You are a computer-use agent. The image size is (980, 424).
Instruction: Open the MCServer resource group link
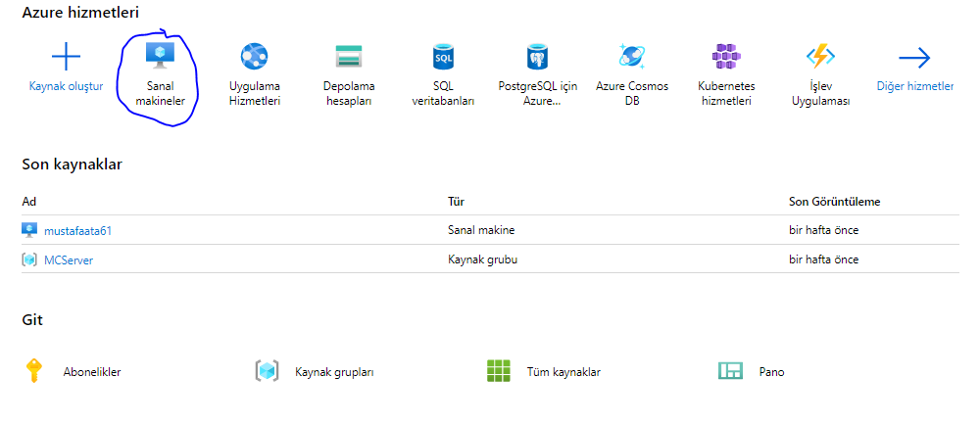69,260
